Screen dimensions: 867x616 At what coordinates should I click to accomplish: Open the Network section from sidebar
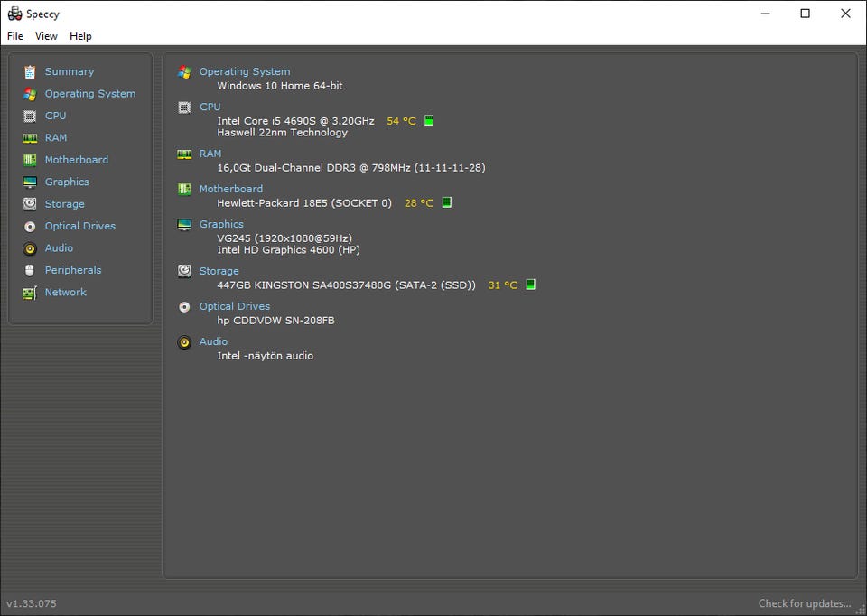click(66, 292)
